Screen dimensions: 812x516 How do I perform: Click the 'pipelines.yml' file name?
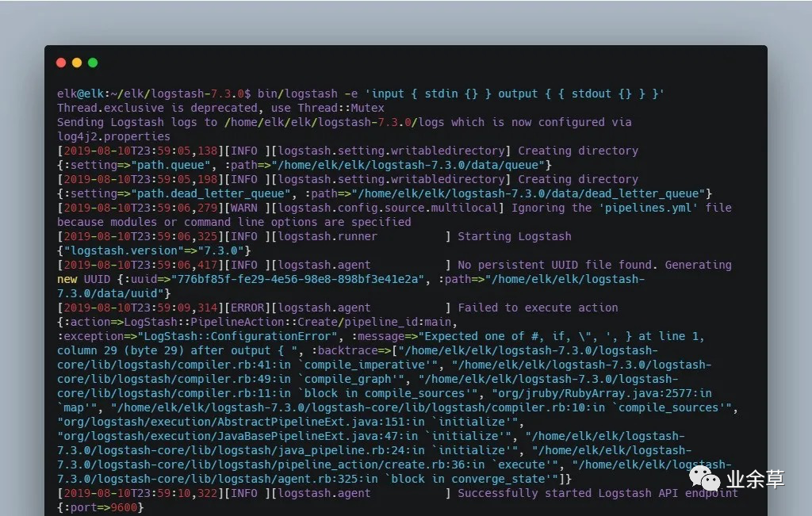tap(649, 208)
